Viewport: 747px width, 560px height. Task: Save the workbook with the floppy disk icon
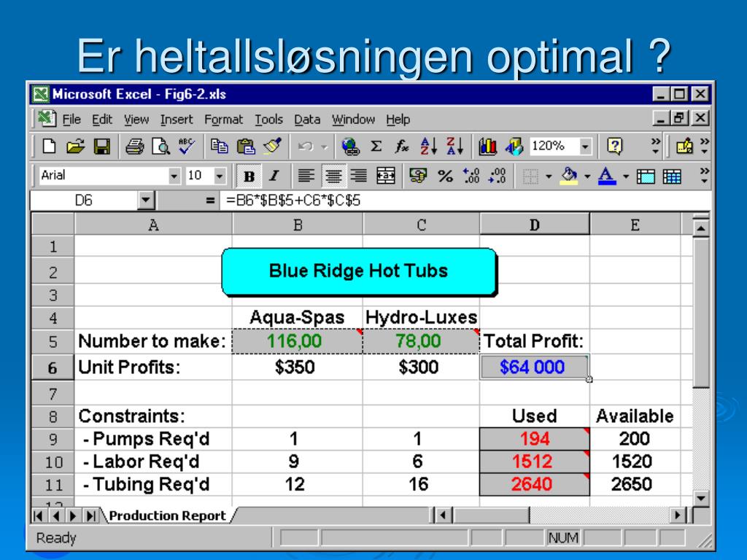coord(102,146)
